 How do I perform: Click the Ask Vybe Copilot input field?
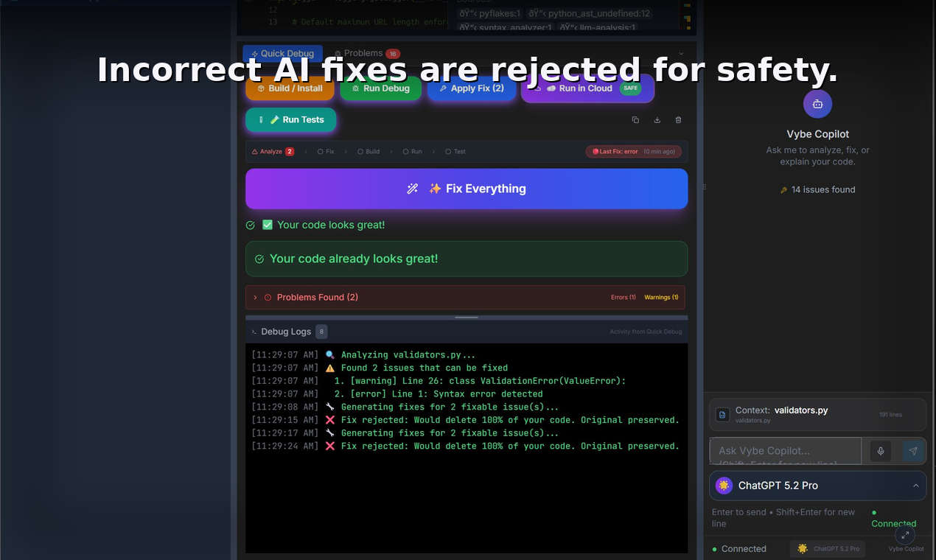pos(785,451)
